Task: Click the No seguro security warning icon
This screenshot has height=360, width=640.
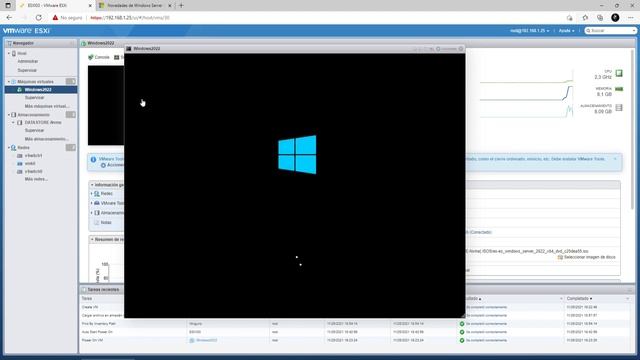Action: [55, 18]
